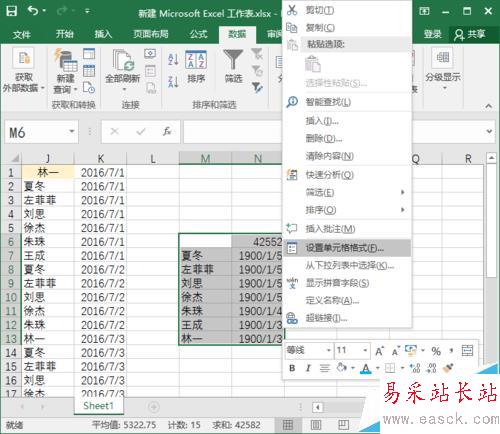Click row 3 header
The image size is (500, 434).
11,200
